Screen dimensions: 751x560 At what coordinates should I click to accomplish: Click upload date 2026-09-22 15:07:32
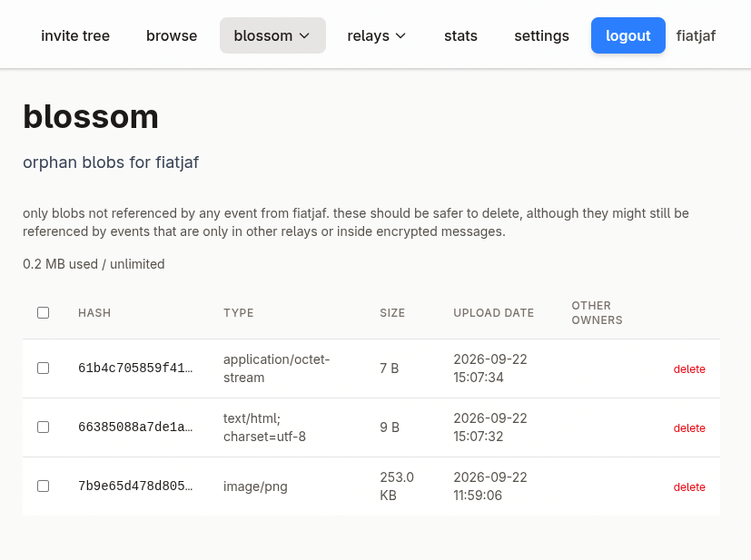tap(490, 427)
